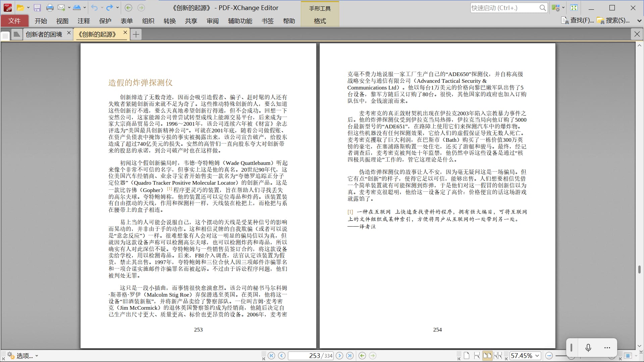Switch to the 创新者的困境 document tab
644x362 pixels.
[44, 34]
